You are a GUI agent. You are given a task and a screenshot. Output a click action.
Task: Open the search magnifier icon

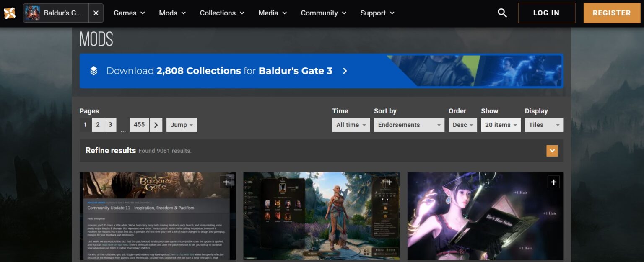click(x=502, y=13)
